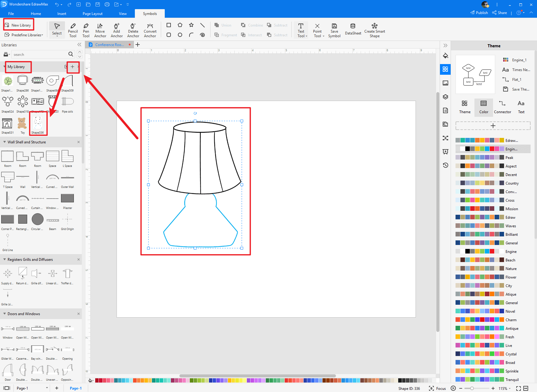Screen dimensions: 537x392
Task: Click the Add Anchor tool
Action: click(117, 30)
